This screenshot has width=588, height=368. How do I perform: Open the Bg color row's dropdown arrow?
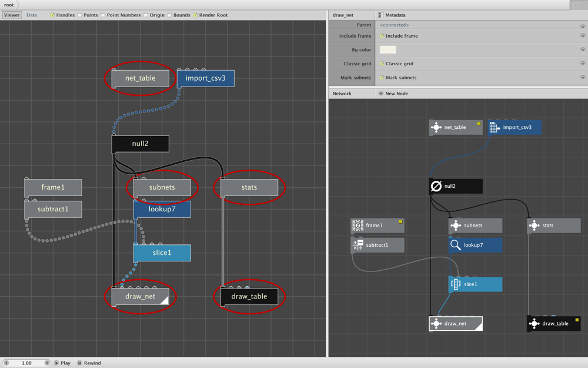(x=582, y=49)
